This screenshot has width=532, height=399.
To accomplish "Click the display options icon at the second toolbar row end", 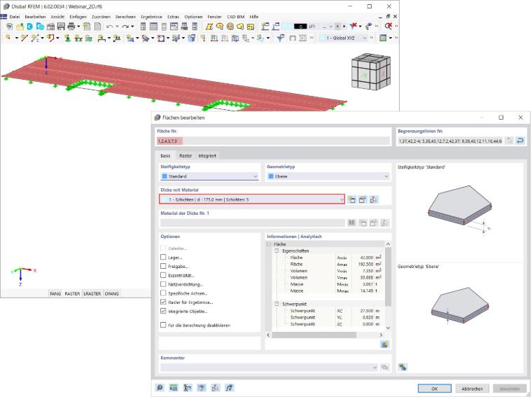I will [x=383, y=38].
